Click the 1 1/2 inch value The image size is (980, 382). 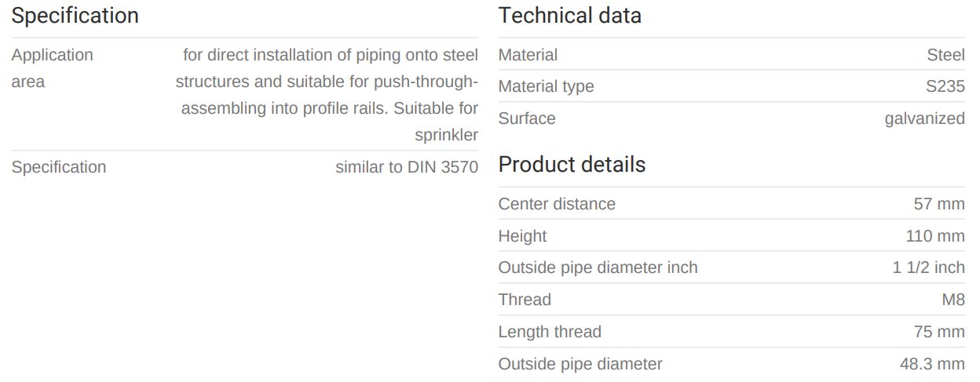click(928, 267)
